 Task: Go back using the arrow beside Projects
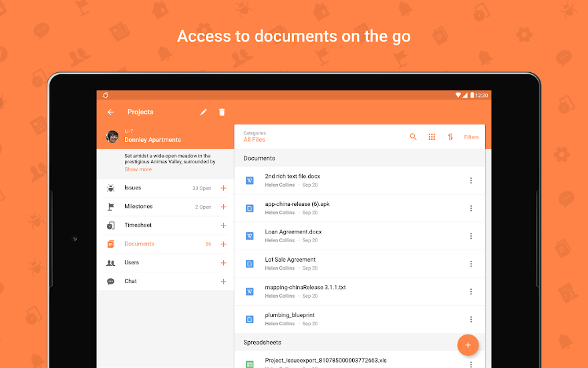pos(111,112)
